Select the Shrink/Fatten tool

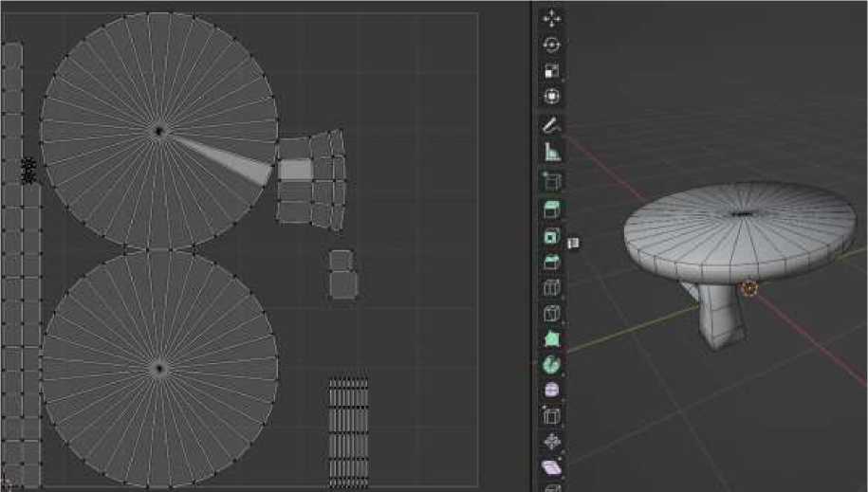click(x=551, y=442)
